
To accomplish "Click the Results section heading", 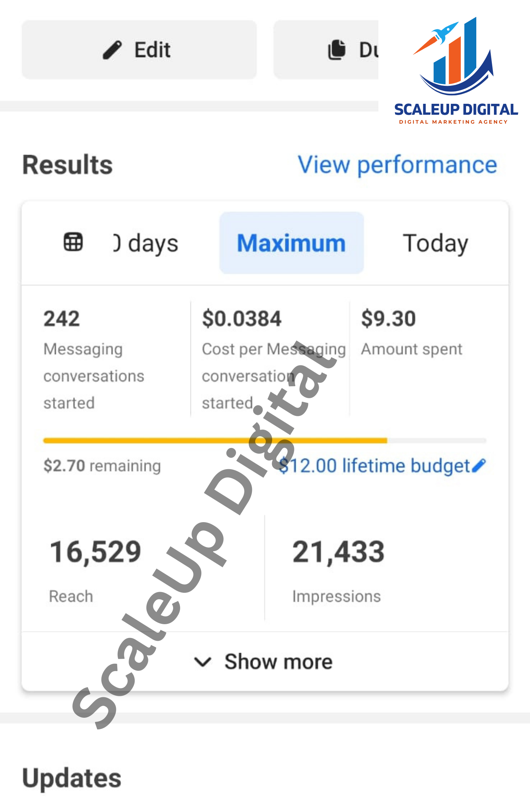I will point(67,165).
